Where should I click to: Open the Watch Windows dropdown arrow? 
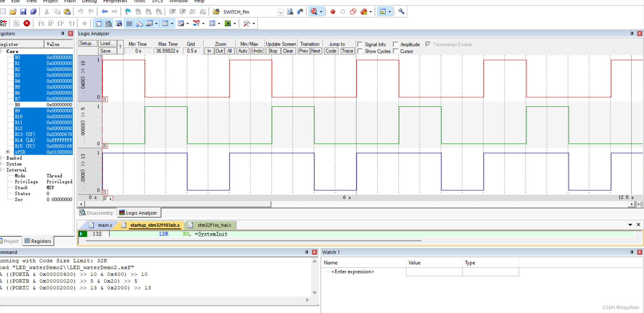pos(156,23)
